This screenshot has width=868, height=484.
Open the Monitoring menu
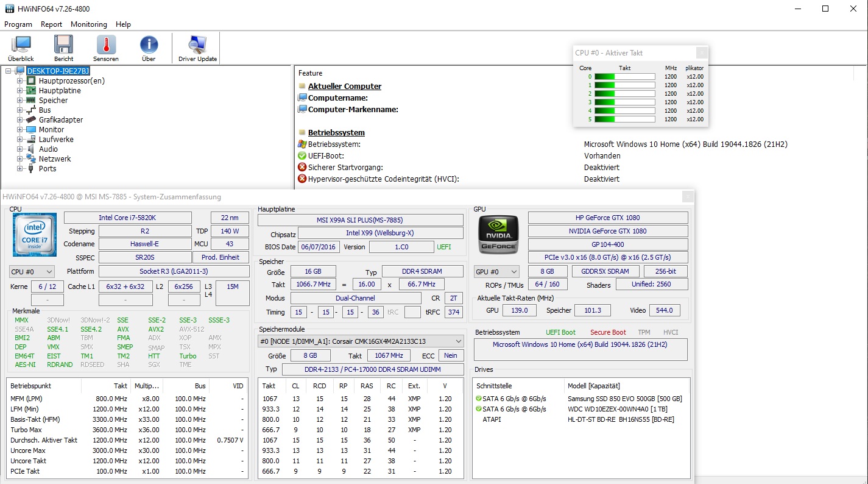pos(89,24)
